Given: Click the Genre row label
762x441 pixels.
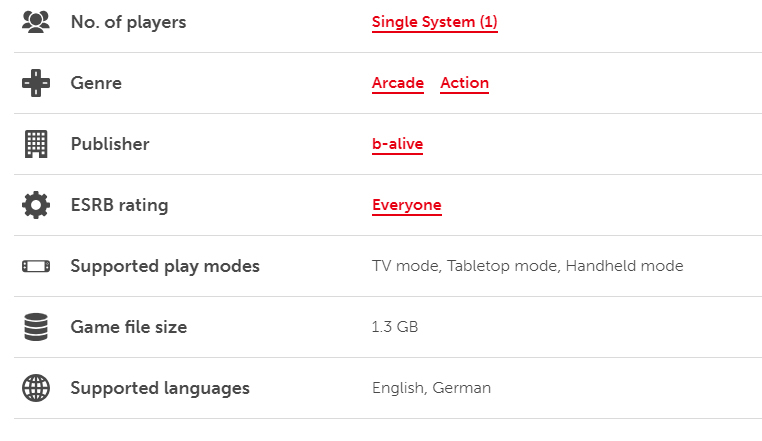Looking at the screenshot, I should [x=96, y=83].
